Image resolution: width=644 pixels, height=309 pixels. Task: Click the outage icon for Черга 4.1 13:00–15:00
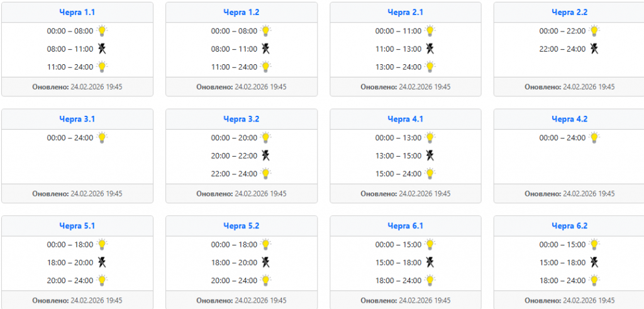pos(430,155)
